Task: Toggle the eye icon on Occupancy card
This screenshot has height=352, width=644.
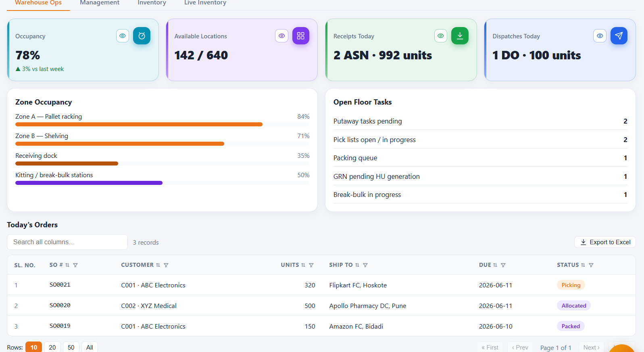Action: coord(123,36)
